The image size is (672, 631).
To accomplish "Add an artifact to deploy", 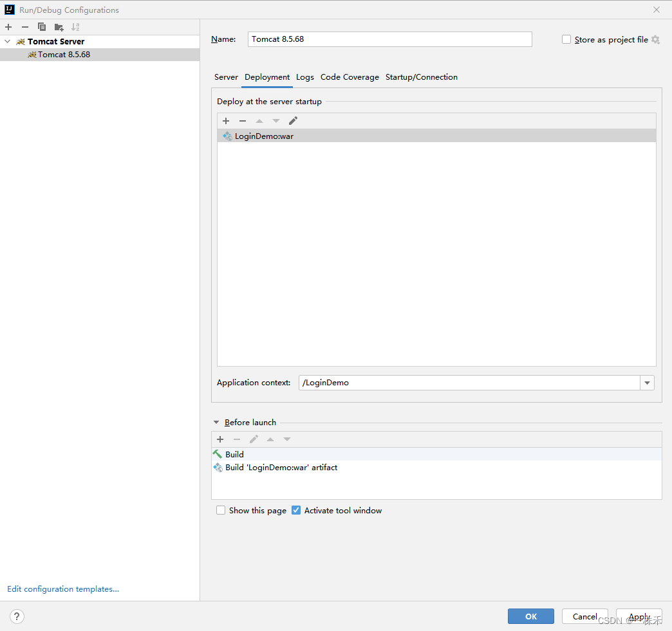I will (226, 121).
